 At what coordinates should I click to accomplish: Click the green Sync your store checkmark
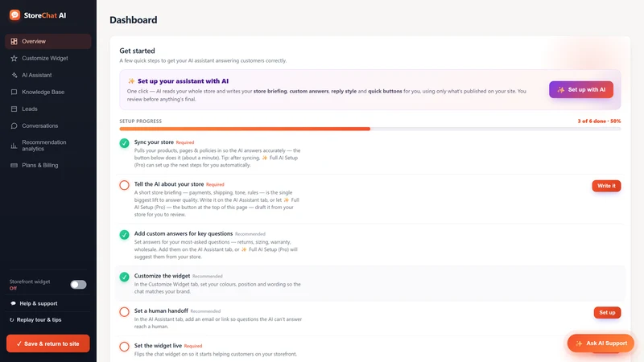(x=125, y=143)
